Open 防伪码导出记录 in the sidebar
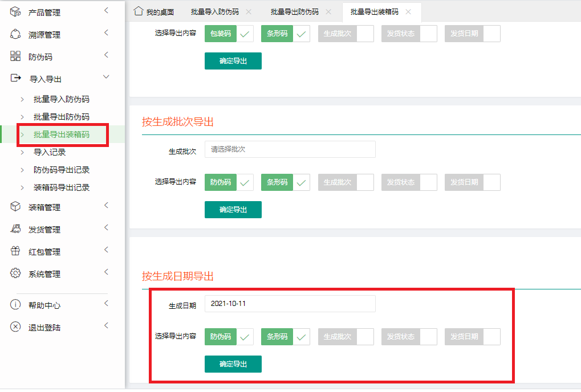Viewport: 581px width, 392px height. (x=61, y=170)
